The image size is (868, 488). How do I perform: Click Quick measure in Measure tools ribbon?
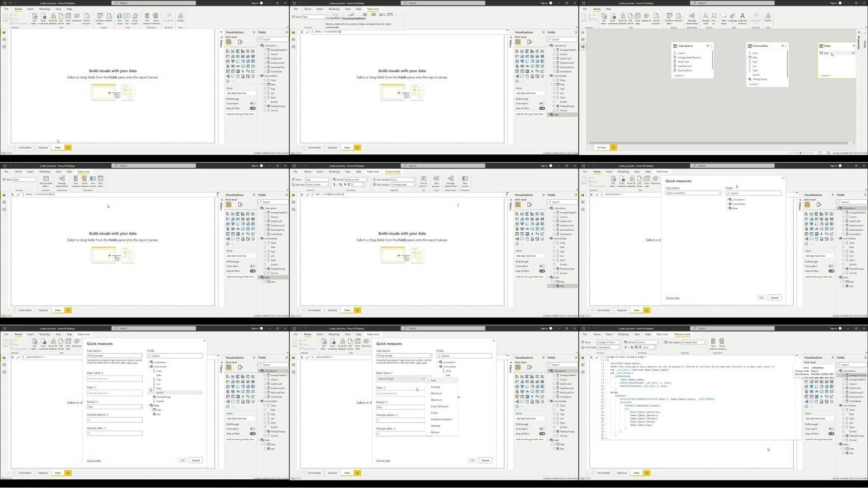tap(722, 344)
